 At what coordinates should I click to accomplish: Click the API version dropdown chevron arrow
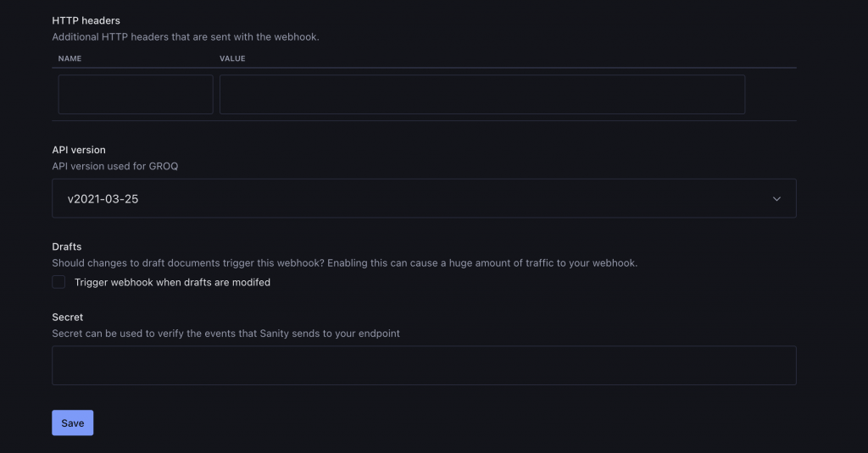tap(776, 199)
